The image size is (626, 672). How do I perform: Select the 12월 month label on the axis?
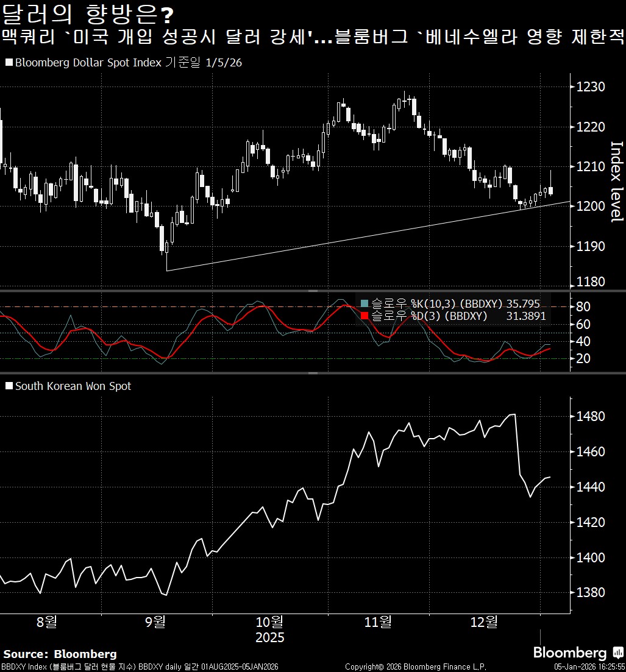pyautogui.click(x=486, y=623)
